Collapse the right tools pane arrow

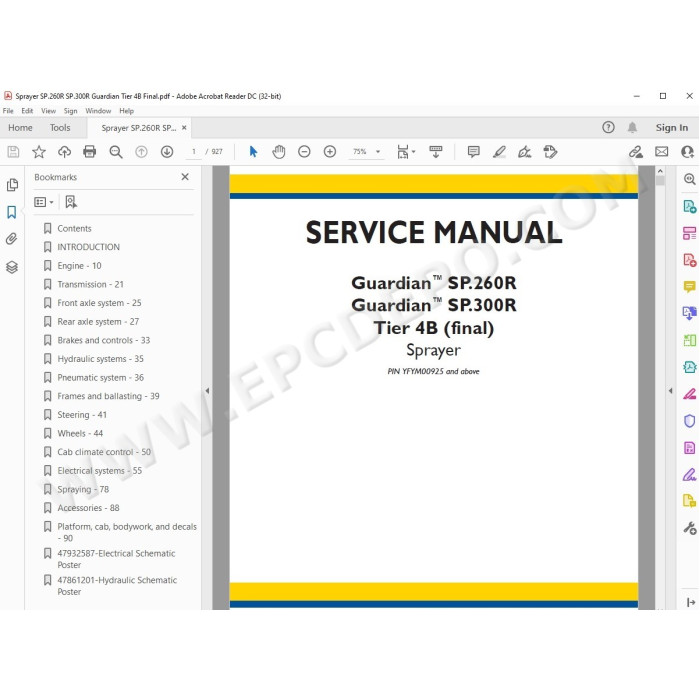tap(671, 391)
